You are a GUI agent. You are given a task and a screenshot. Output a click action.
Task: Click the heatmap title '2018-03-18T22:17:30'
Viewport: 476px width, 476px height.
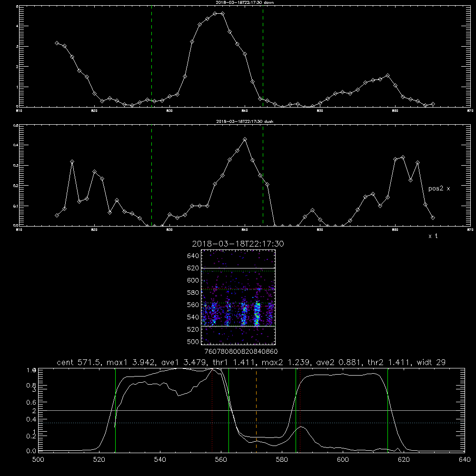[x=238, y=244]
